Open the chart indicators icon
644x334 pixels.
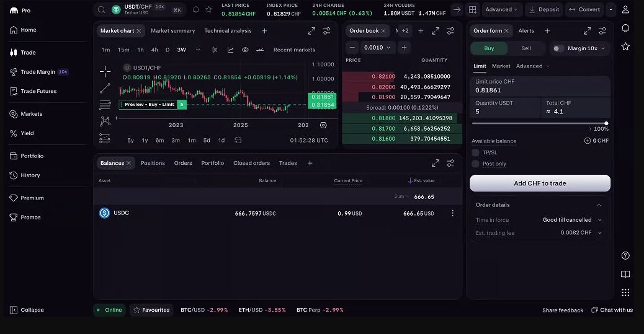click(x=230, y=50)
